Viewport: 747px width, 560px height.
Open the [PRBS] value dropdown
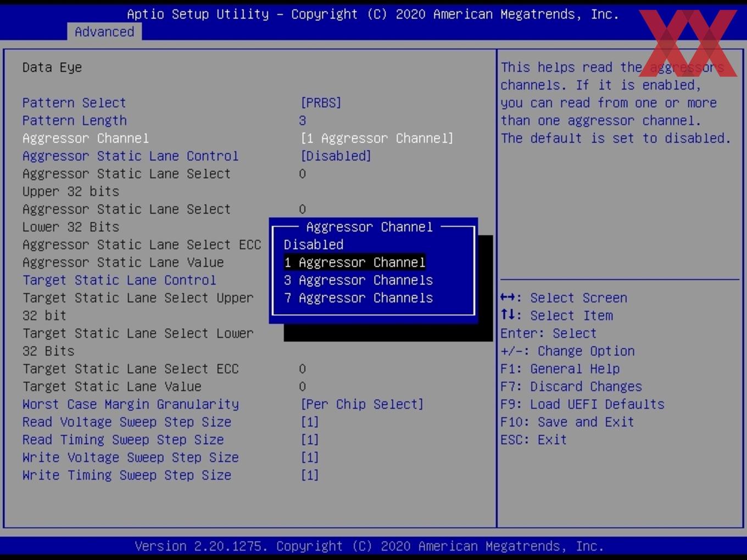click(x=321, y=103)
